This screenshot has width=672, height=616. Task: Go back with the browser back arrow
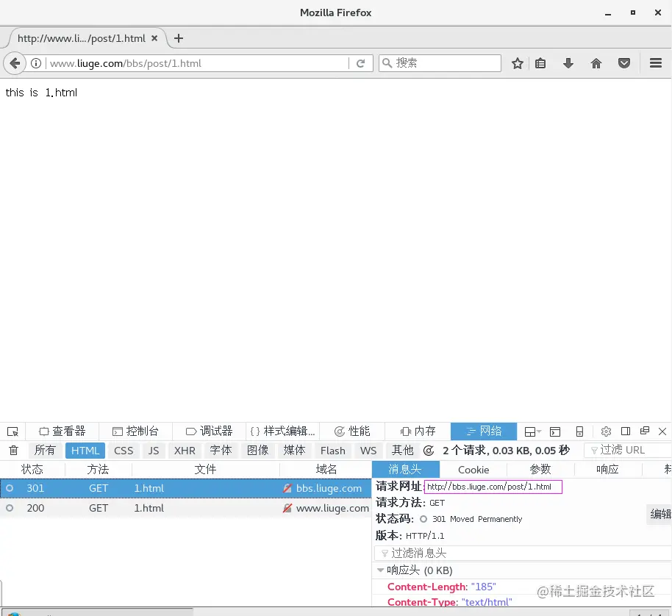15,63
